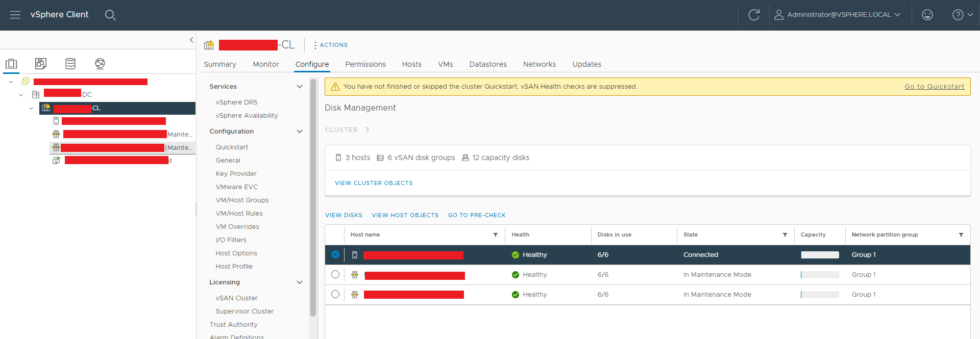Open the hamburger navigation menu

click(x=15, y=15)
